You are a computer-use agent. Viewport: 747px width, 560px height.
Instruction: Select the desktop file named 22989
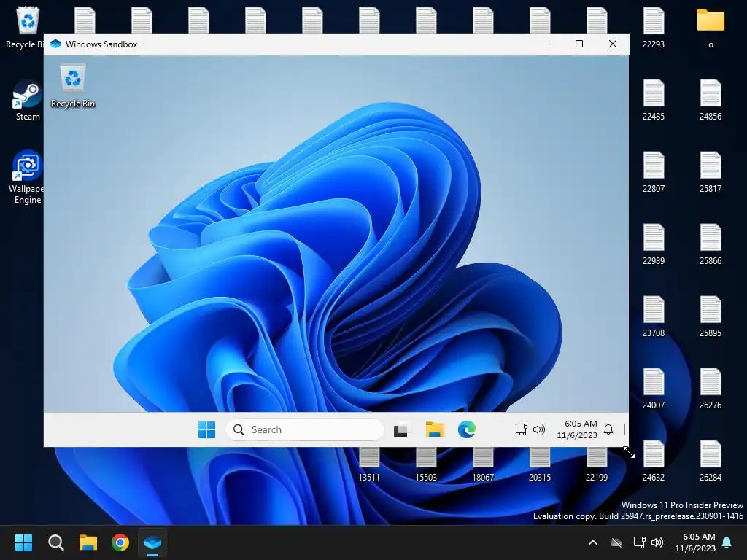click(x=654, y=244)
